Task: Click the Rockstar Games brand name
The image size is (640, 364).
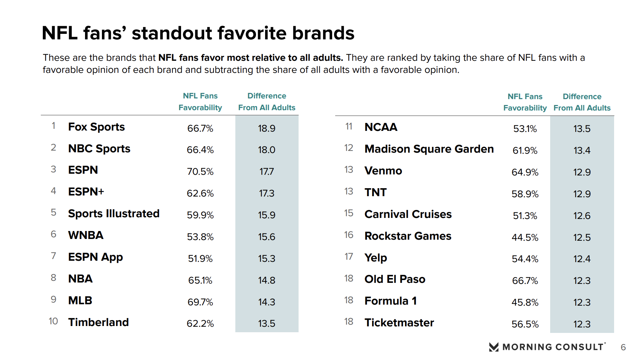Action: [408, 236]
